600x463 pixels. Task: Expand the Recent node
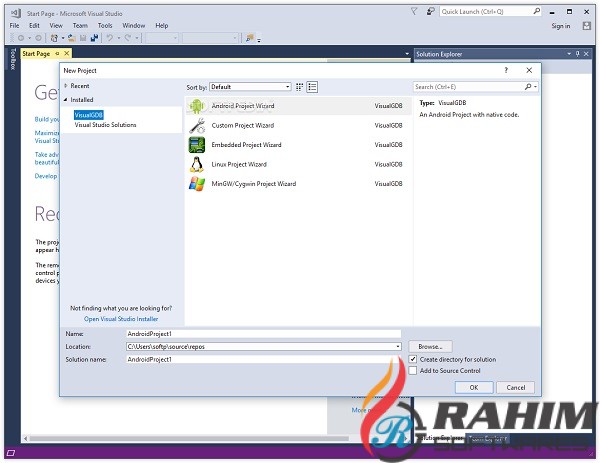pyautogui.click(x=66, y=86)
